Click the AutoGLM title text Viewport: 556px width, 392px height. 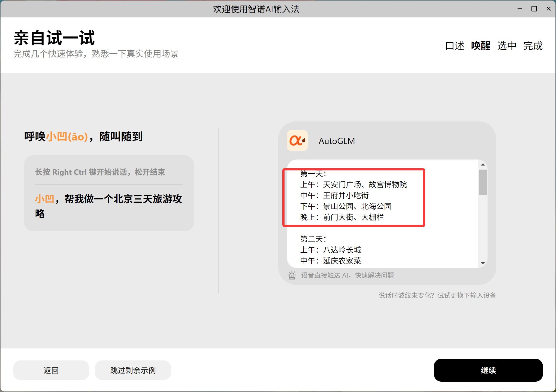click(337, 141)
